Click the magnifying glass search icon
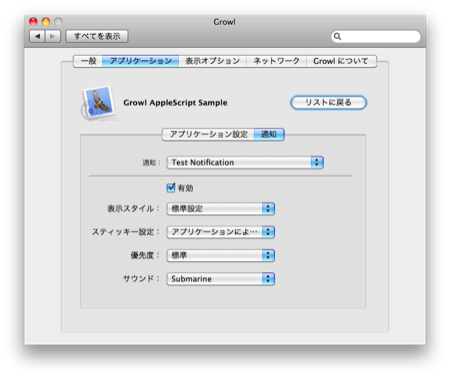 337,36
